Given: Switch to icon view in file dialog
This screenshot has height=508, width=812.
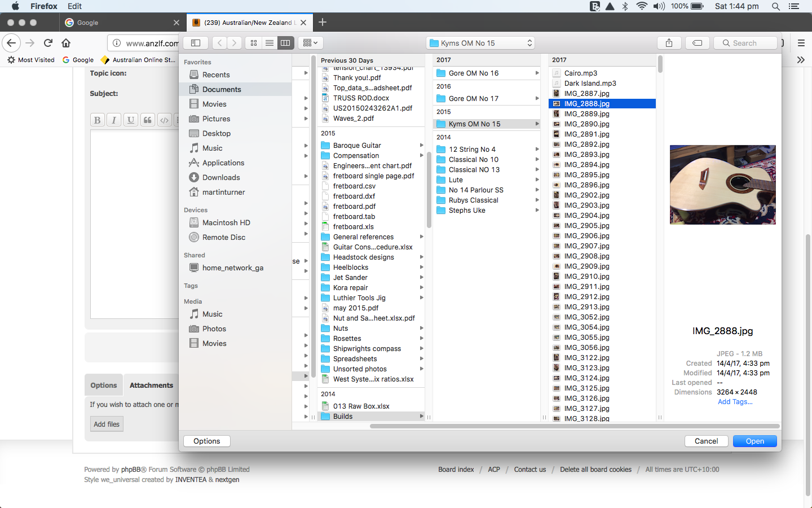Looking at the screenshot, I should click(254, 43).
